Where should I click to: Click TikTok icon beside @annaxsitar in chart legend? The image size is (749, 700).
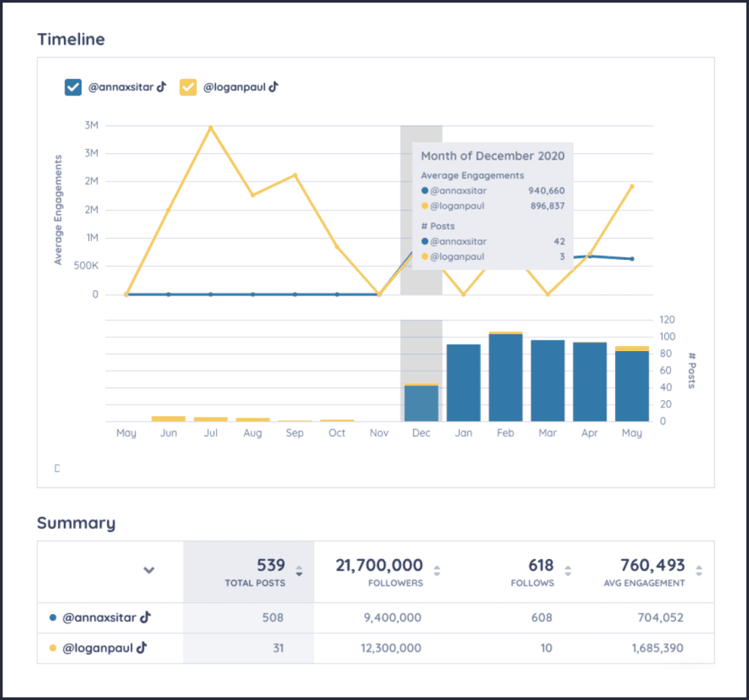[x=161, y=87]
